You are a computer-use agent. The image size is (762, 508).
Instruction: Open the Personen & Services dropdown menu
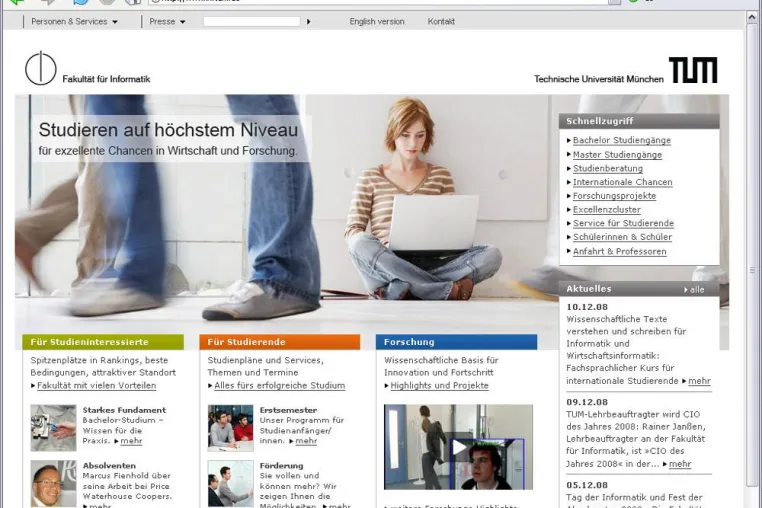74,21
